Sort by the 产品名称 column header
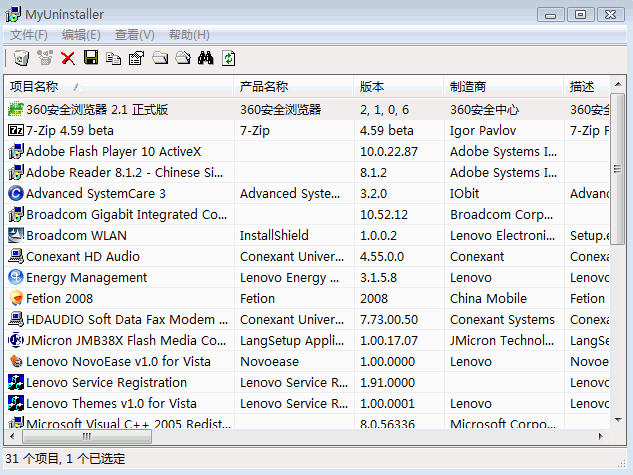Screen dimensions: 633x475 [x=293, y=86]
